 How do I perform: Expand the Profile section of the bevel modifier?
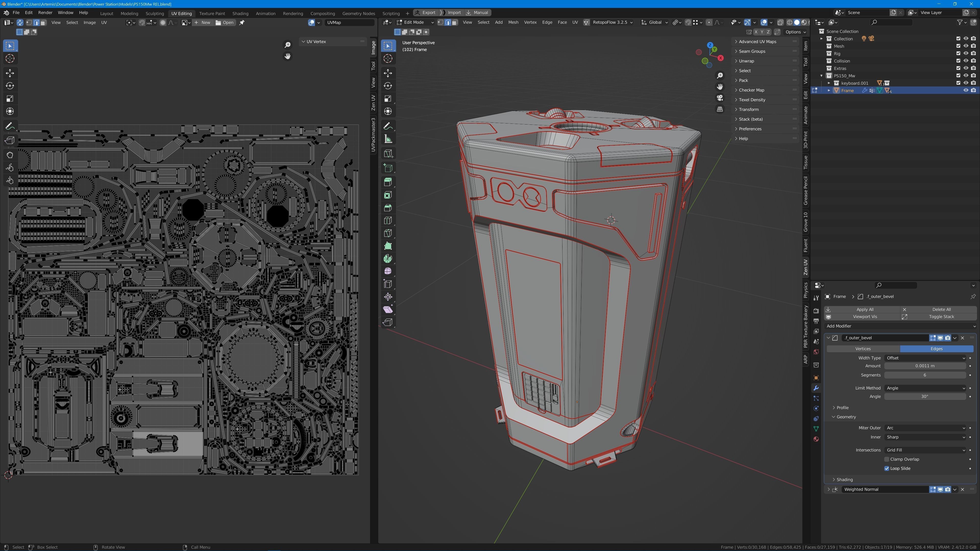842,408
